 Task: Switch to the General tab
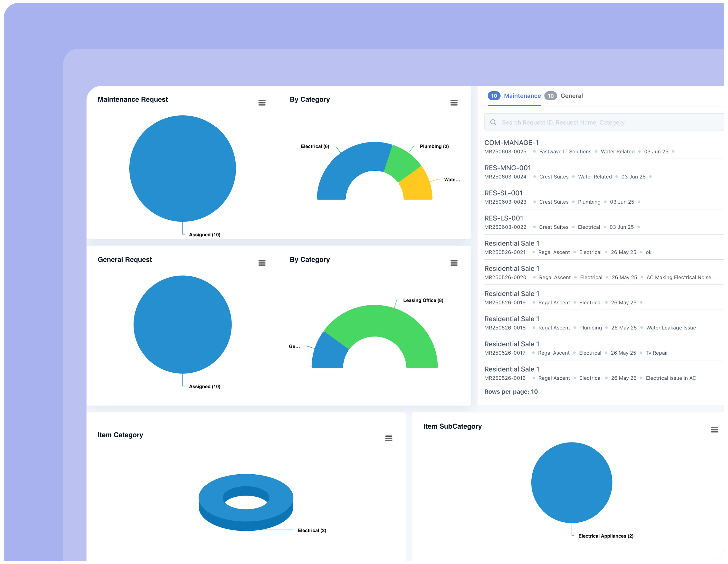(572, 96)
